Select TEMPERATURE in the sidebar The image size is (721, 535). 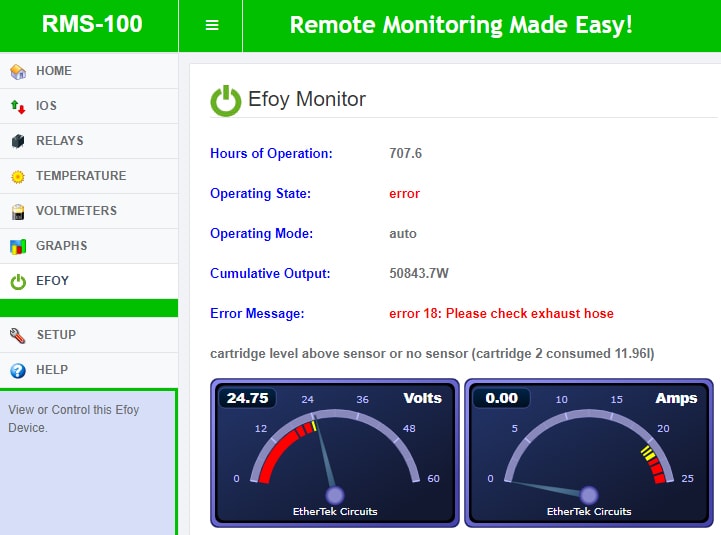[x=81, y=176]
